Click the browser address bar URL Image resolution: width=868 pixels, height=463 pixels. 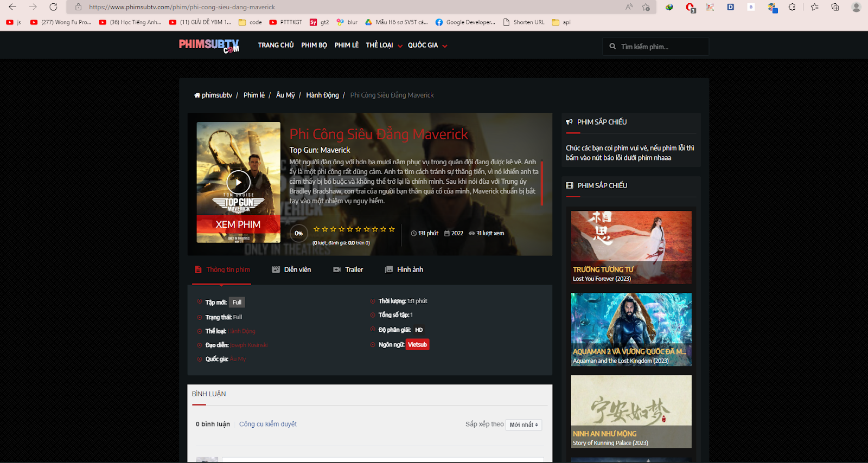click(x=182, y=7)
